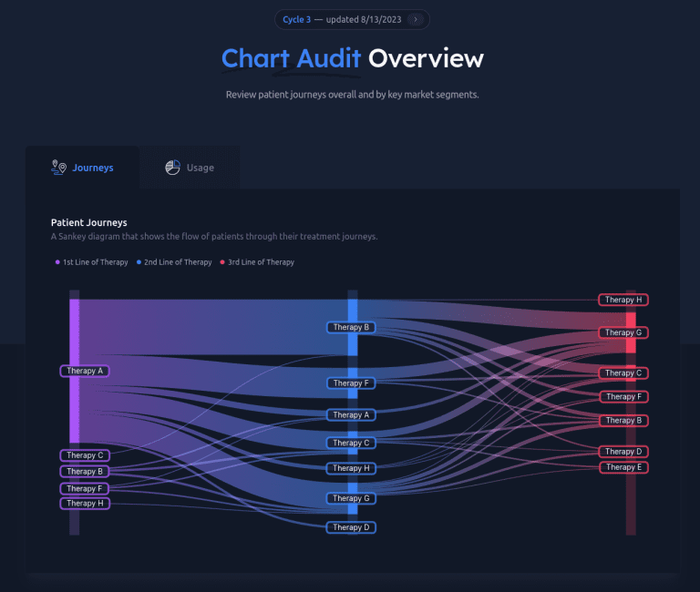Image resolution: width=700 pixels, height=592 pixels.
Task: Click the red Therapy H node label
Action: (x=623, y=300)
